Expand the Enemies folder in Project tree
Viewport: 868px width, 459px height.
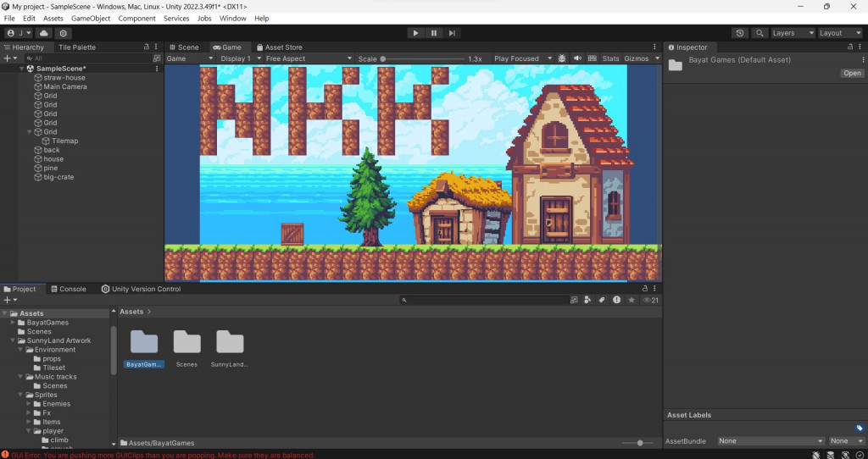click(29, 404)
